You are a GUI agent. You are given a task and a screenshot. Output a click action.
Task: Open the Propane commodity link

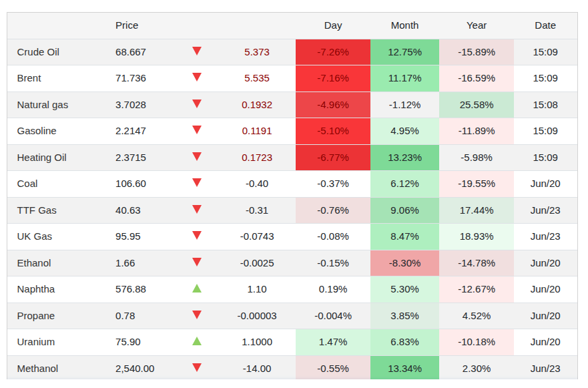pos(36,316)
